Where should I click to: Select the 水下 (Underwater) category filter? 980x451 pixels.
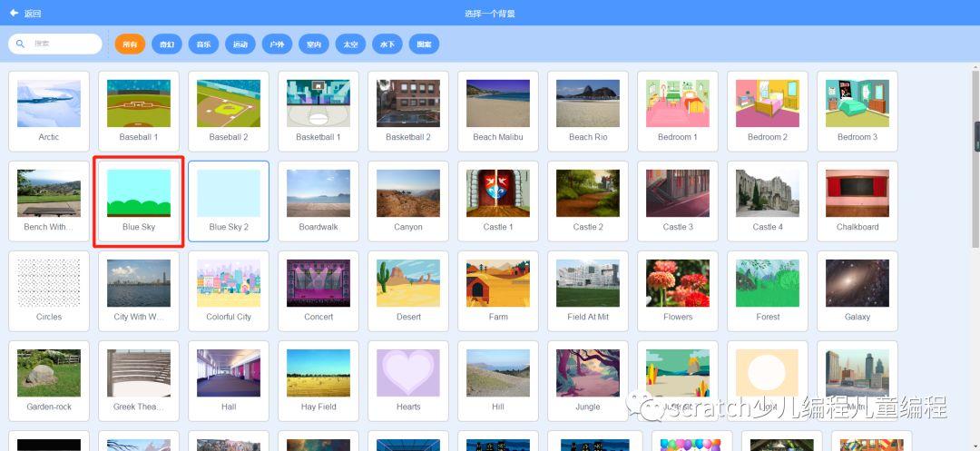387,44
